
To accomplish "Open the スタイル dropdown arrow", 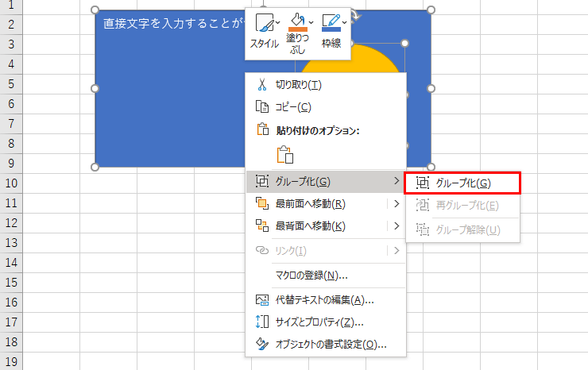I will tap(278, 23).
